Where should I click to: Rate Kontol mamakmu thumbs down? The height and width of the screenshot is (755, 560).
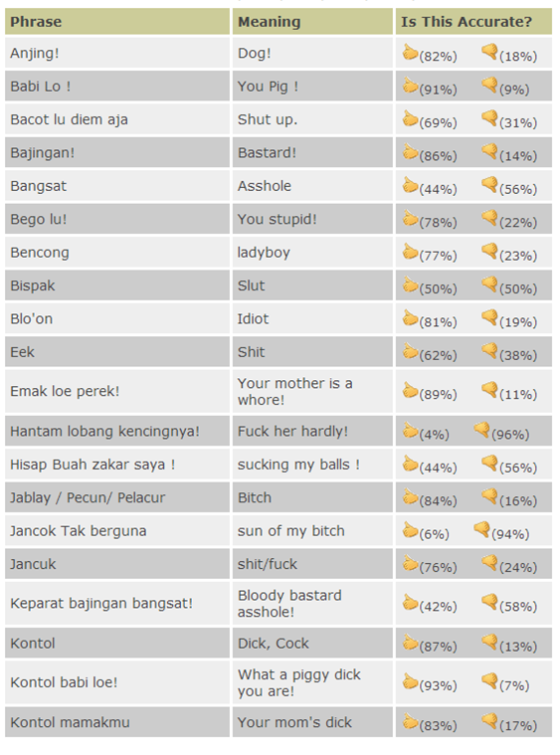click(x=489, y=721)
